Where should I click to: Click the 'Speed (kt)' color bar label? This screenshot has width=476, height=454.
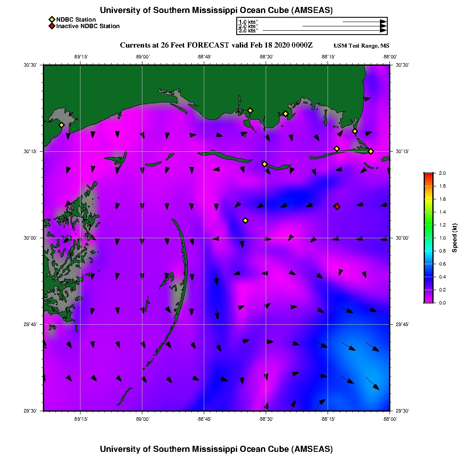pyautogui.click(x=454, y=238)
